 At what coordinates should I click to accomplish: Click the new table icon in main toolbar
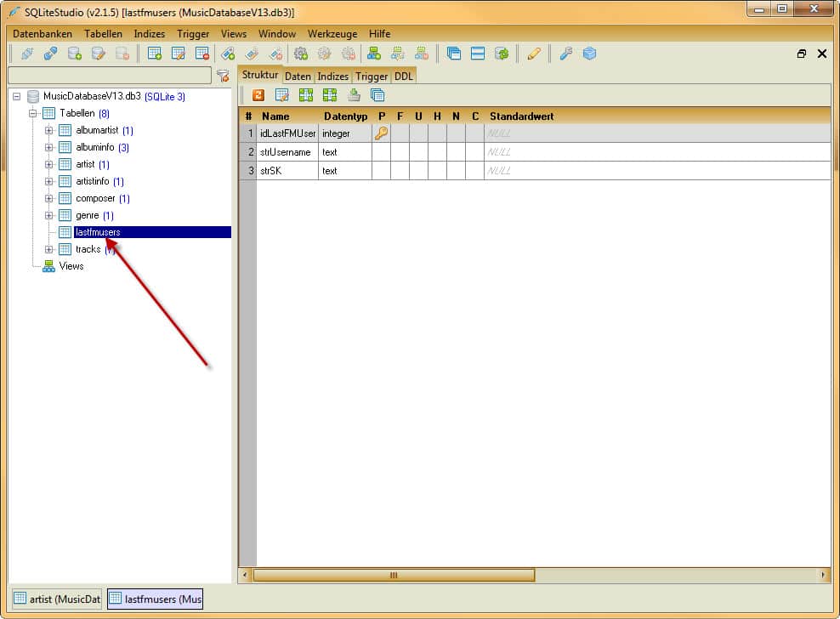point(155,54)
